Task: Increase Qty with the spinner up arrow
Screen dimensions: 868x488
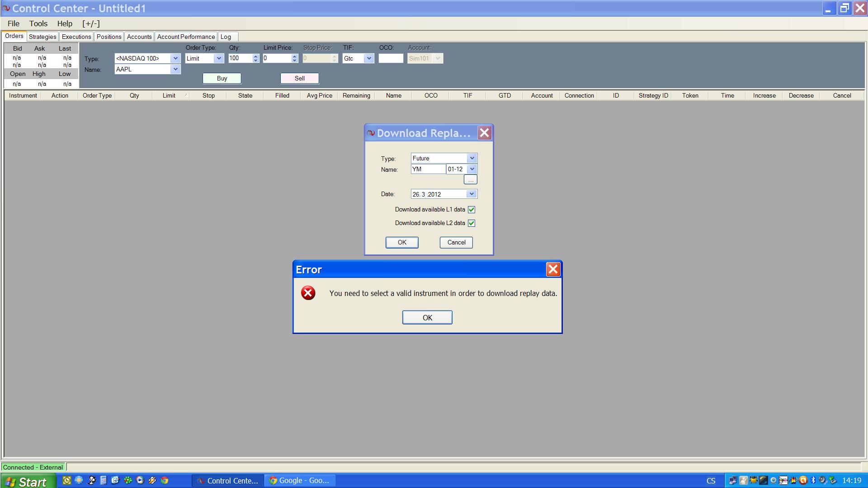Action: pyautogui.click(x=255, y=56)
